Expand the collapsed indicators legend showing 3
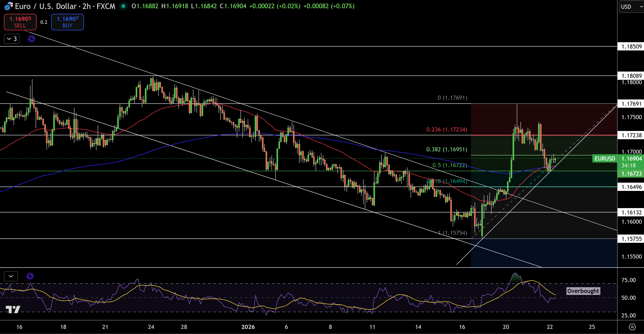This screenshot has width=644, height=334. pyautogui.click(x=12, y=39)
